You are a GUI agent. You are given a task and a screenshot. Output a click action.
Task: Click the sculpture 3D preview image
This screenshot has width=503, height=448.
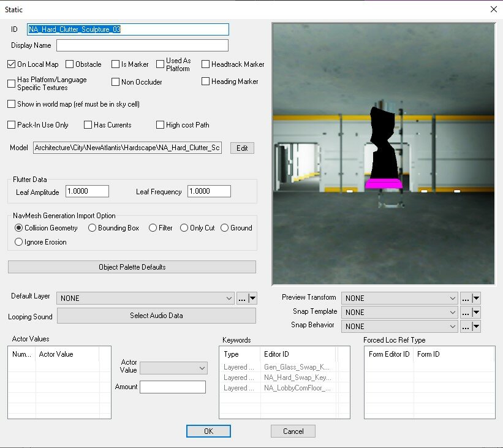click(x=384, y=154)
